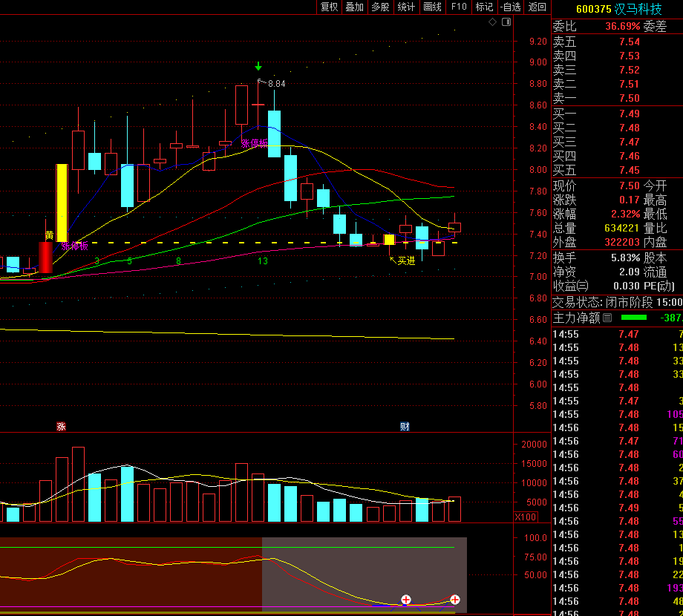Click the red 张 marker below the chart
The width and height of the screenshot is (683, 616).
(x=61, y=426)
